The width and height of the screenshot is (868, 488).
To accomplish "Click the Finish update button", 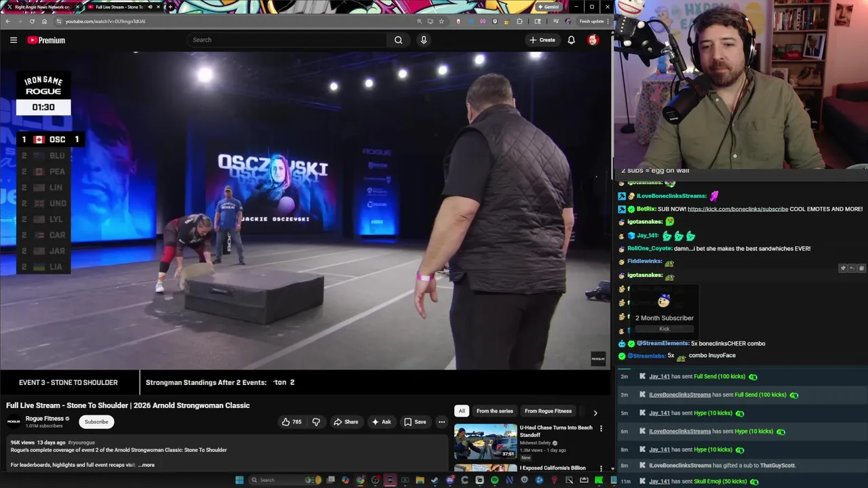I will pyautogui.click(x=591, y=21).
